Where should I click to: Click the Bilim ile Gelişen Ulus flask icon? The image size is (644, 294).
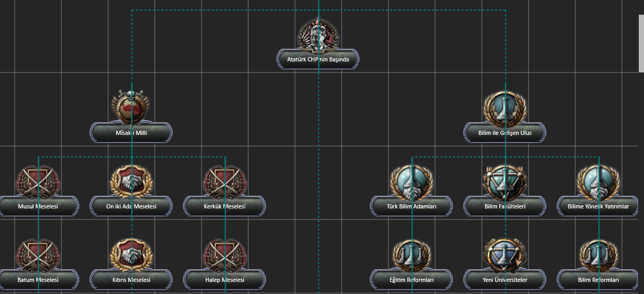tap(505, 108)
